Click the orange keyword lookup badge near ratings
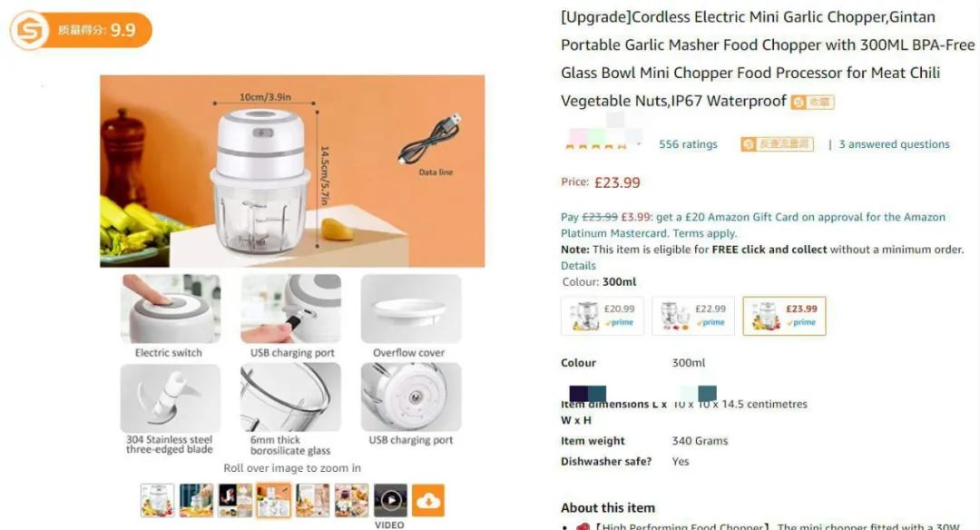The width and height of the screenshot is (980, 530). (x=777, y=144)
